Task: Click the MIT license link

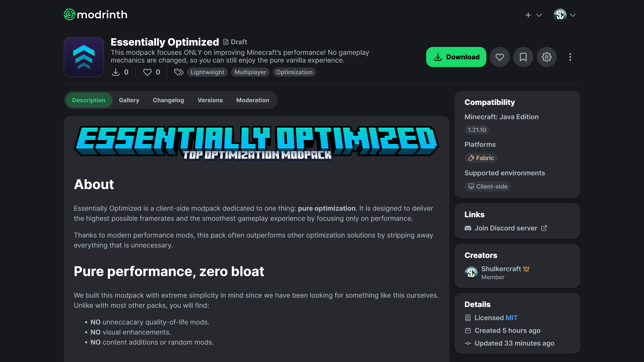Action: (511, 318)
